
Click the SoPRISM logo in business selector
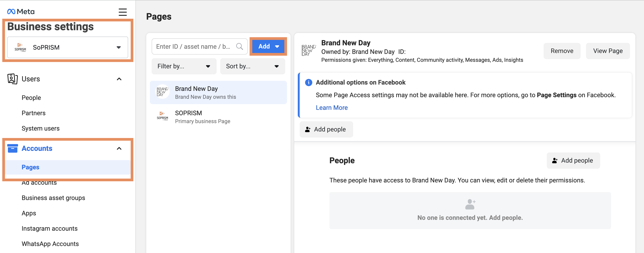[x=20, y=47]
